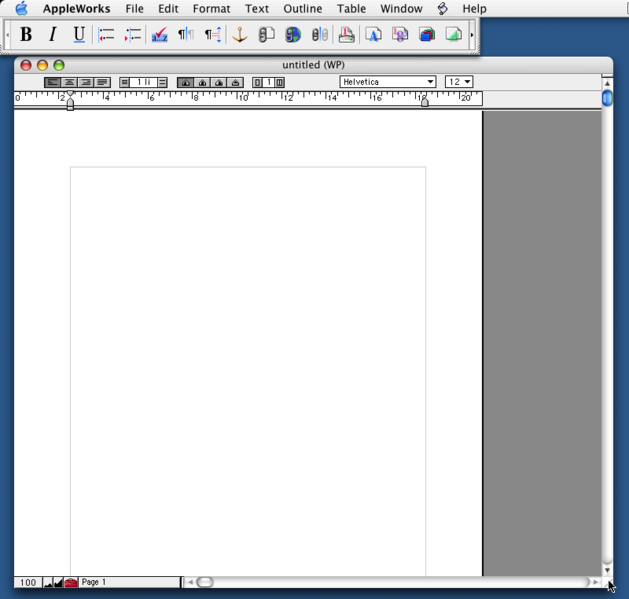Screen dimensions: 629x599
Task: Click the horizontal scrollbar thumb
Action: [205, 582]
